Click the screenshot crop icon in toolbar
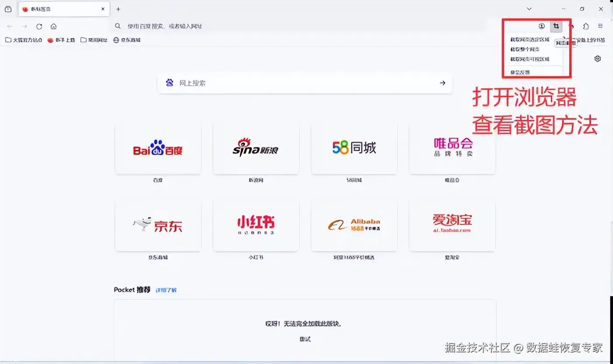Viewport: 613px width, 364px height. [556, 26]
